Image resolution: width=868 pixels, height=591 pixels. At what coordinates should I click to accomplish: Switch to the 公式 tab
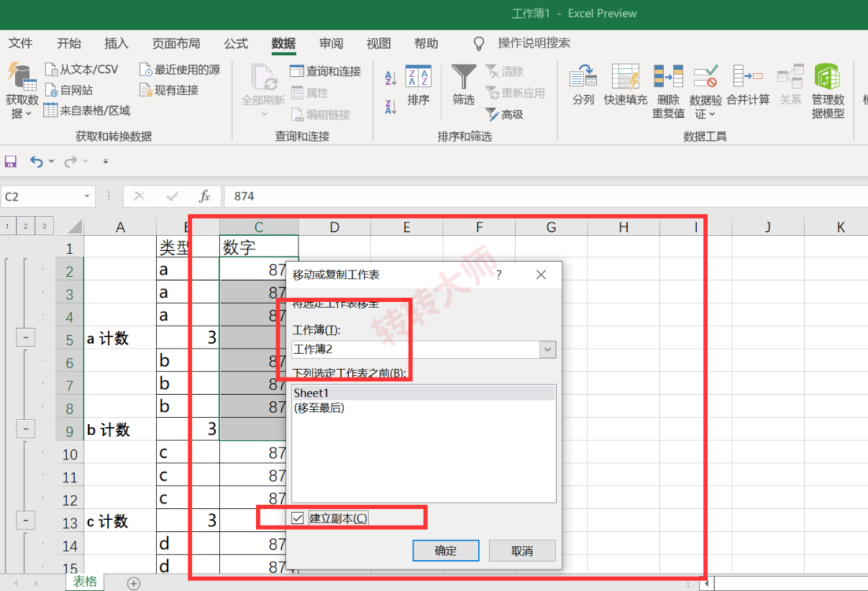coord(236,44)
